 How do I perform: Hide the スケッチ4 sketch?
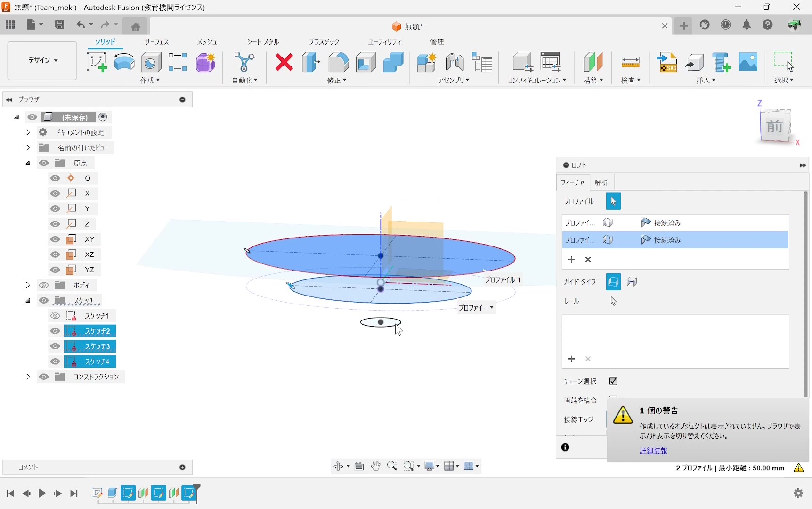coord(55,362)
